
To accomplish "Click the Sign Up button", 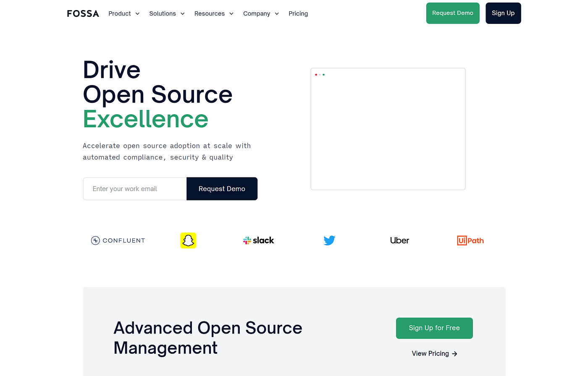I will coord(503,13).
